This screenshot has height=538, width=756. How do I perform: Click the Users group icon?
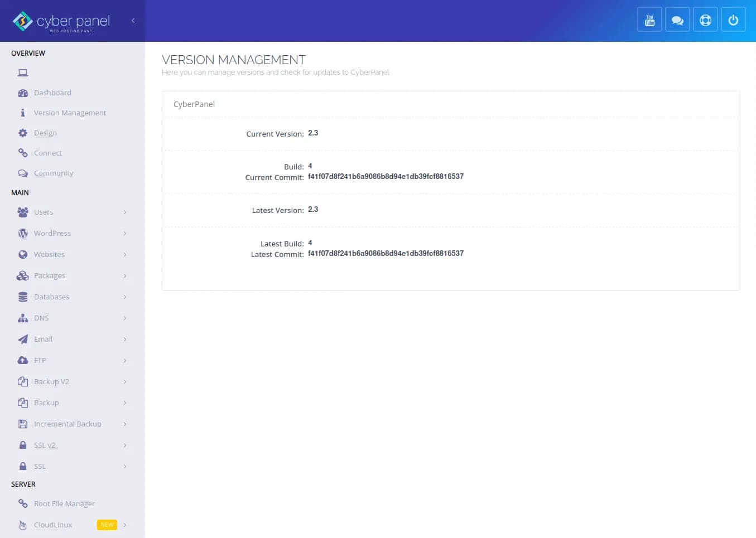[x=23, y=212]
